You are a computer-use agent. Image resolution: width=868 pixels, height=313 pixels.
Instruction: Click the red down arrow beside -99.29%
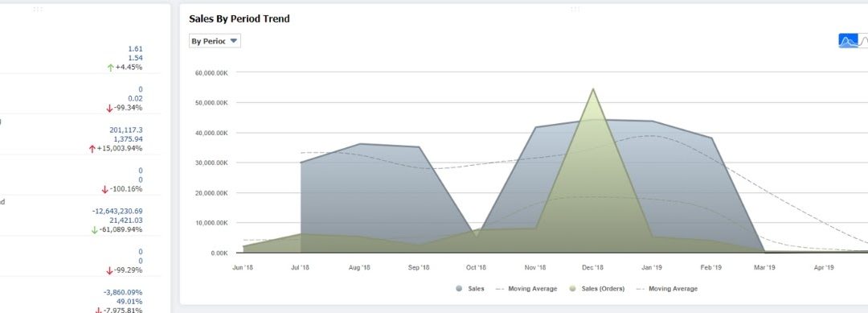109,270
